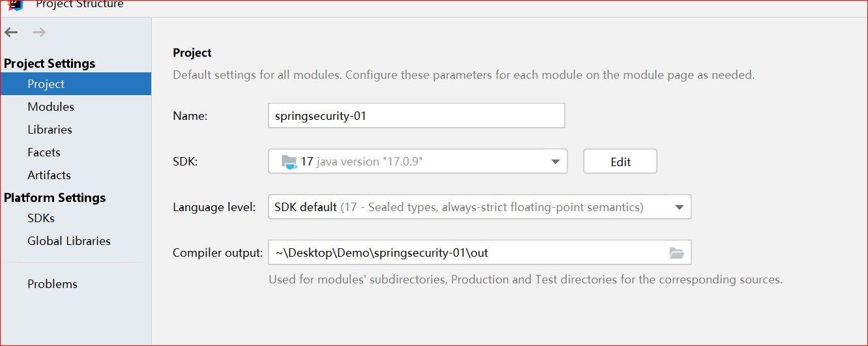Open the Modules settings page
Viewport: 868px width, 346px height.
point(51,107)
